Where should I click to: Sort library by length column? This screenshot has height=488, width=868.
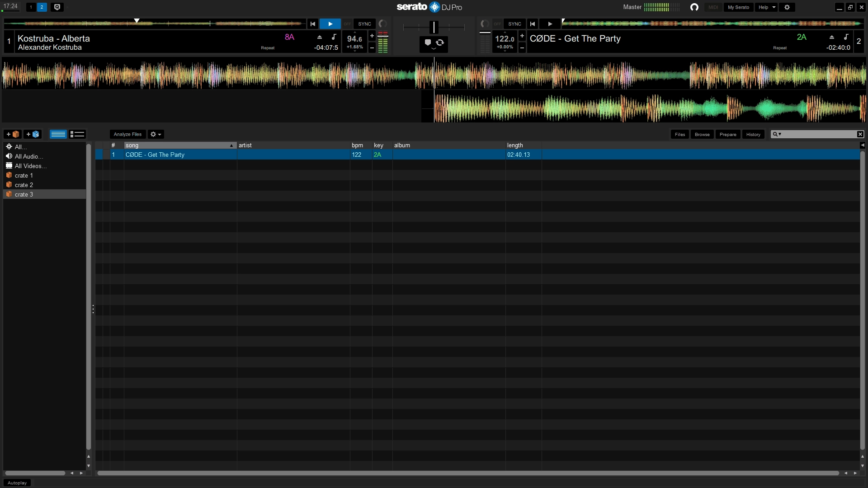click(524, 145)
